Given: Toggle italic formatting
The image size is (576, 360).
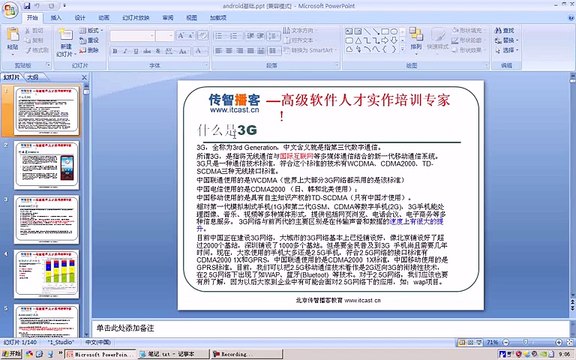Looking at the screenshot, I should 125,51.
